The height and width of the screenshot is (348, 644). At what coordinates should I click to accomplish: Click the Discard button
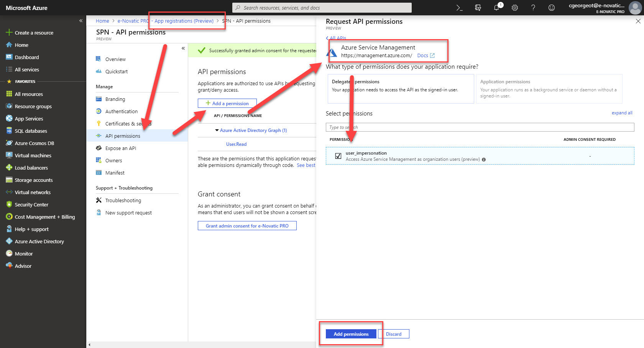click(x=394, y=334)
